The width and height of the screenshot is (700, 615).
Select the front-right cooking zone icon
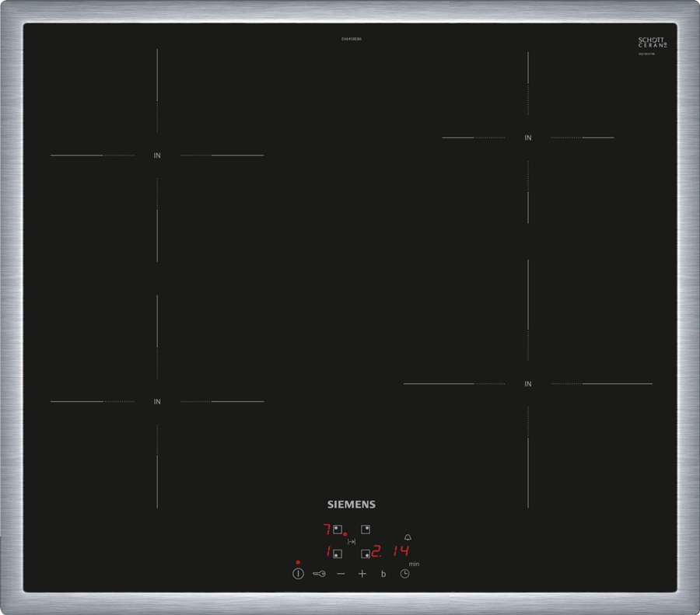point(364,554)
